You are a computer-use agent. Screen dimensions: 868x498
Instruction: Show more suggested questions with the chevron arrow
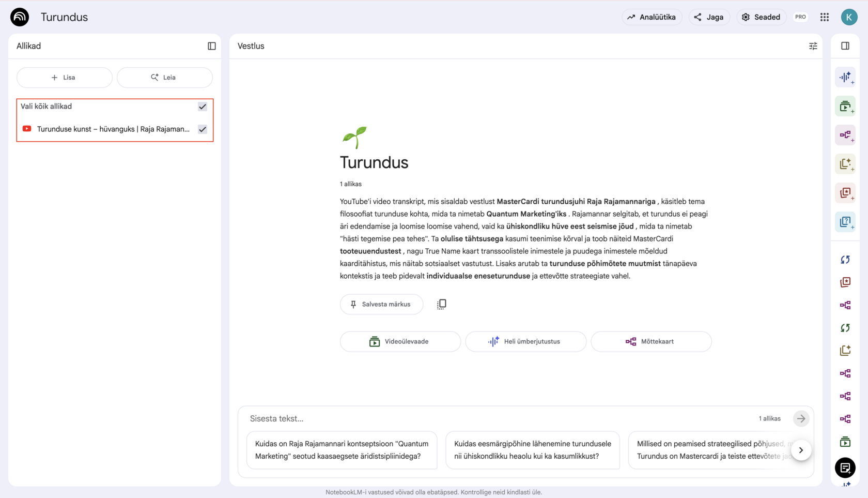[801, 450]
